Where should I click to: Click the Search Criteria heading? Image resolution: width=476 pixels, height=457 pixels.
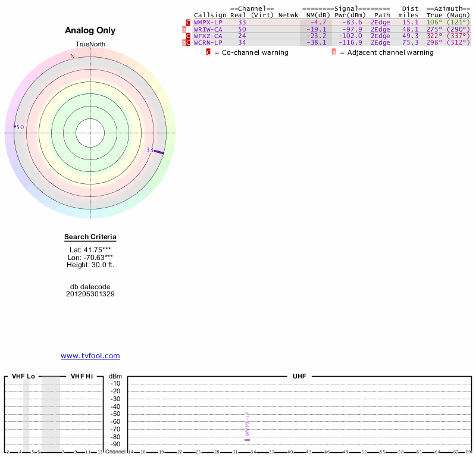pyautogui.click(x=90, y=237)
